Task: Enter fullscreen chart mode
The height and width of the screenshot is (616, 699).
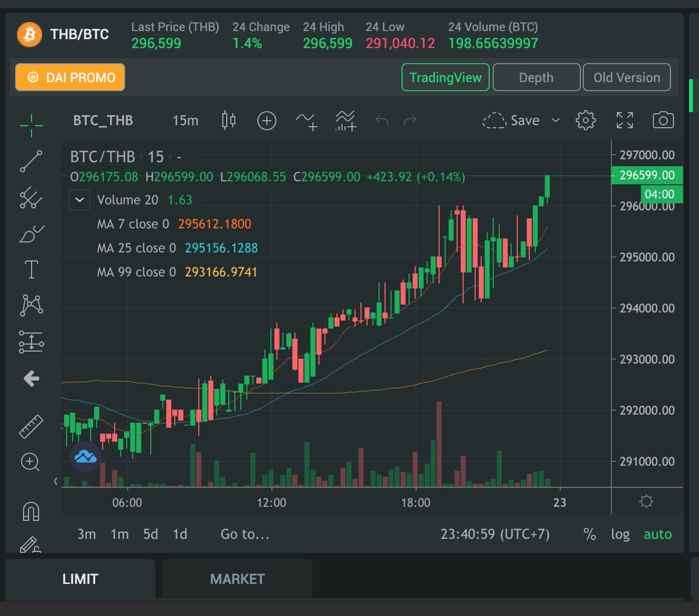Action: click(625, 120)
